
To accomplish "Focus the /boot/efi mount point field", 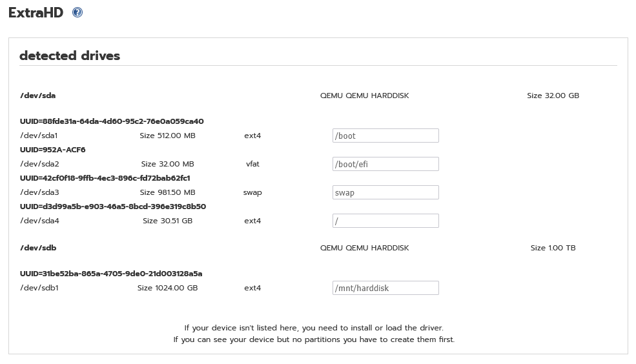I will tap(385, 164).
